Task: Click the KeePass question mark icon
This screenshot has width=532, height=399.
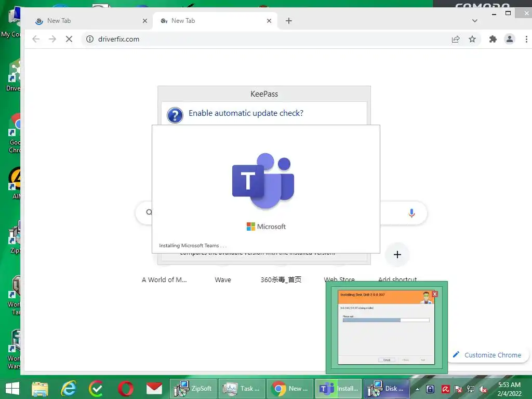Action: point(175,115)
